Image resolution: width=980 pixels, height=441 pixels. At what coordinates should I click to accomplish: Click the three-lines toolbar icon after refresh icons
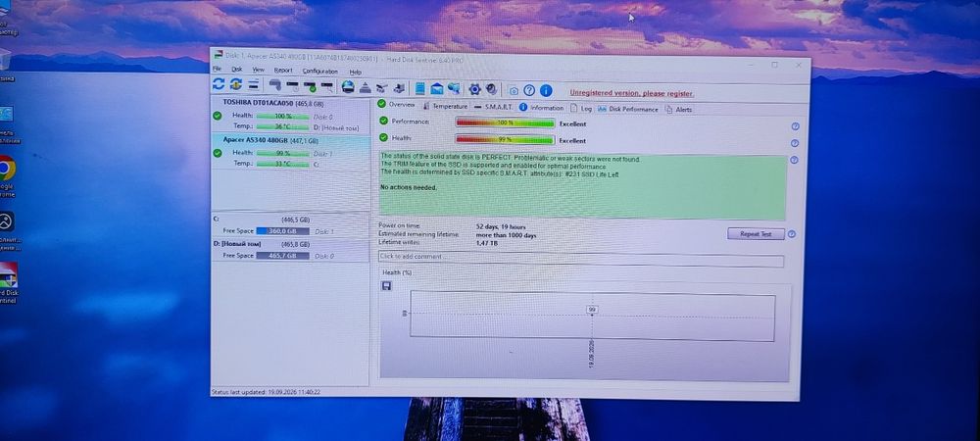click(x=254, y=84)
